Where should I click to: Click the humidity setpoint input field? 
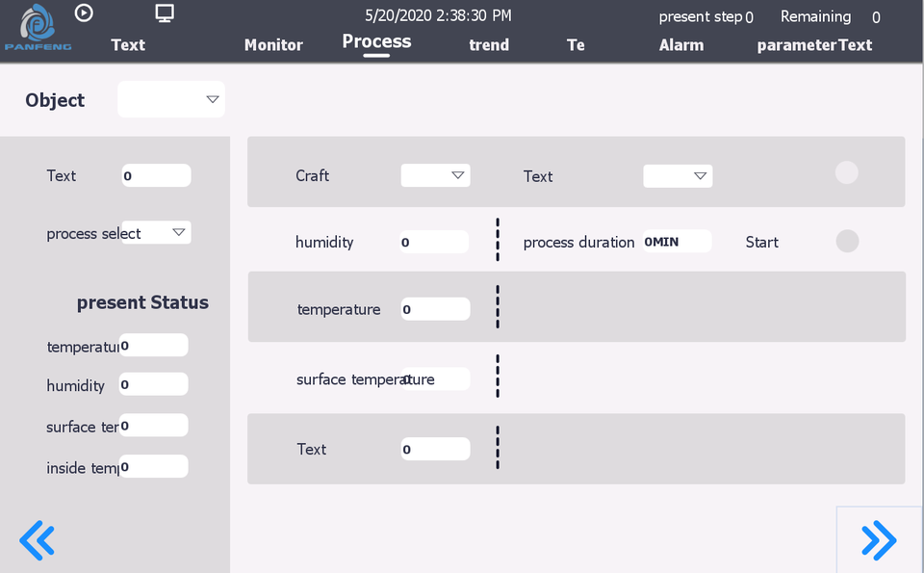(435, 242)
